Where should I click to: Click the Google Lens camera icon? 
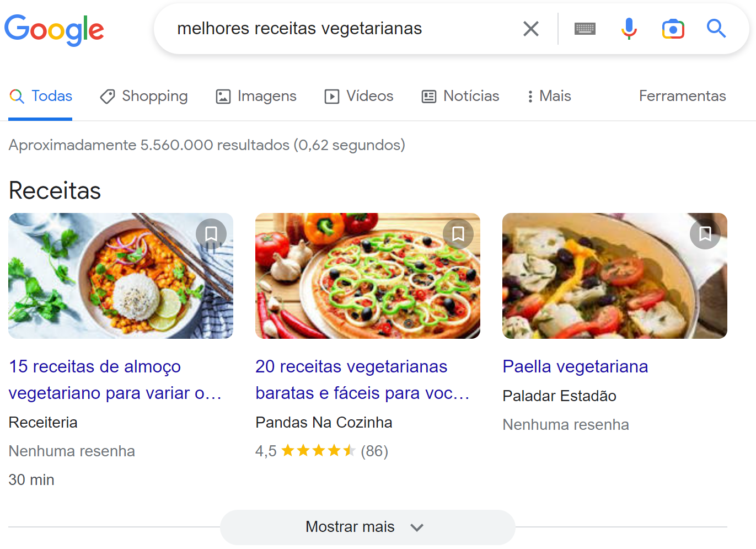pyautogui.click(x=673, y=29)
